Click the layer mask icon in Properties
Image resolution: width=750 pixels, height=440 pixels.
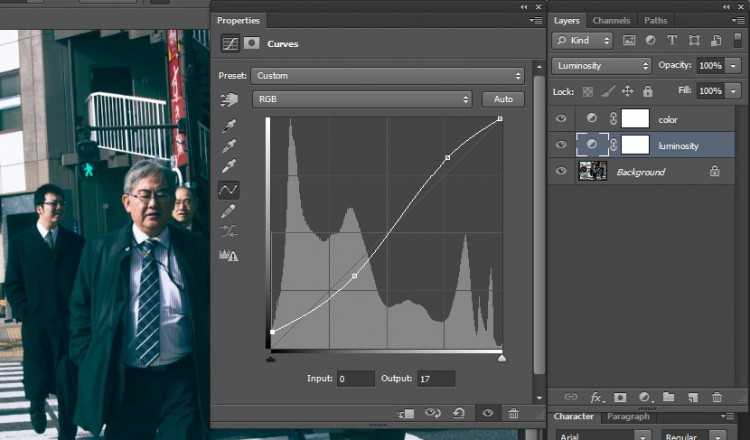[x=252, y=44]
